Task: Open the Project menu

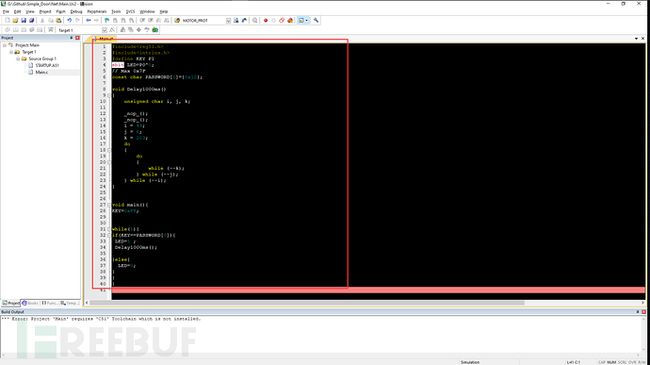Action: click(x=45, y=12)
